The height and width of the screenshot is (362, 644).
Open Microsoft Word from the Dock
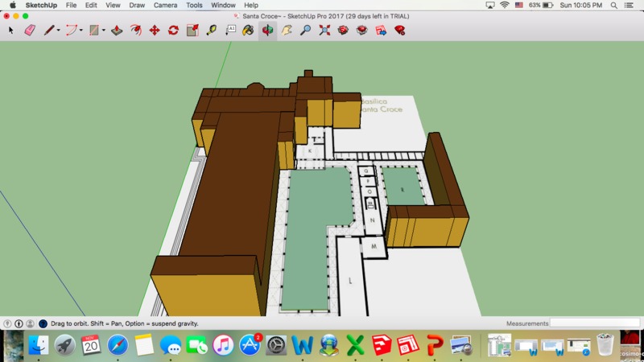tap(303, 344)
